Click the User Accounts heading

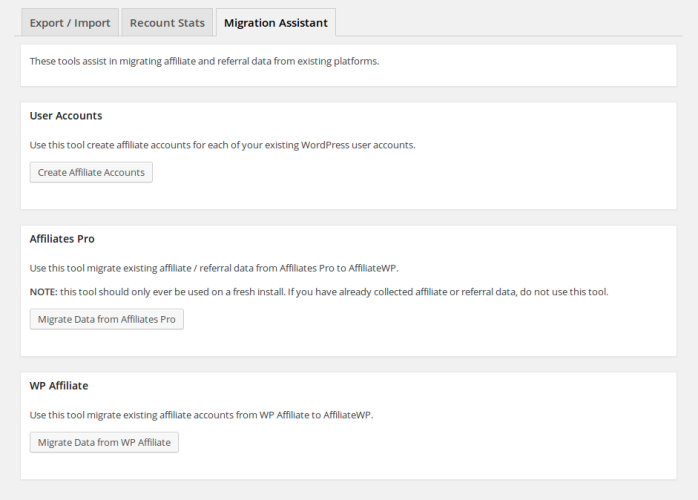pyautogui.click(x=66, y=116)
